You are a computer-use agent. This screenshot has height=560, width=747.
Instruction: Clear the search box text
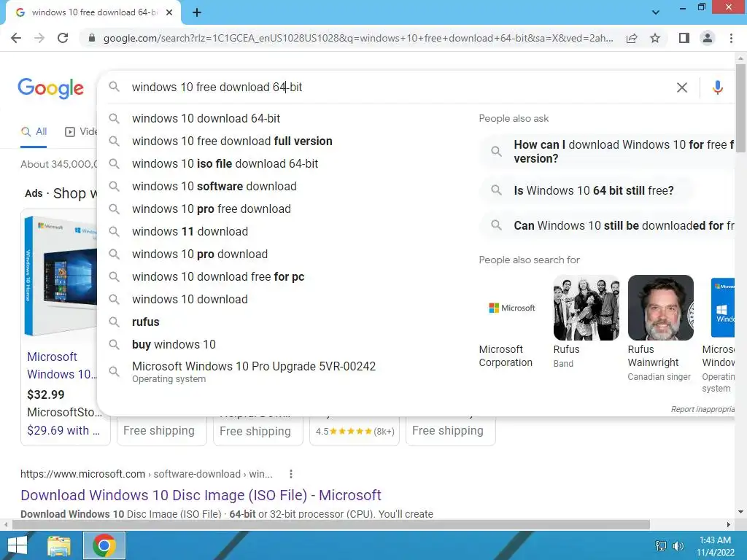point(682,87)
